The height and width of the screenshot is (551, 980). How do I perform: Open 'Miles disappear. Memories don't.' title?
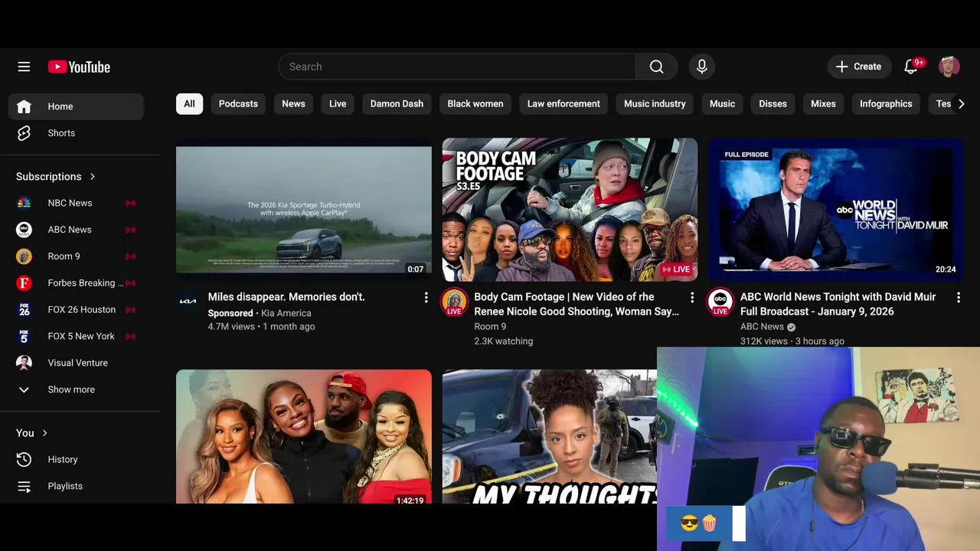coord(286,297)
